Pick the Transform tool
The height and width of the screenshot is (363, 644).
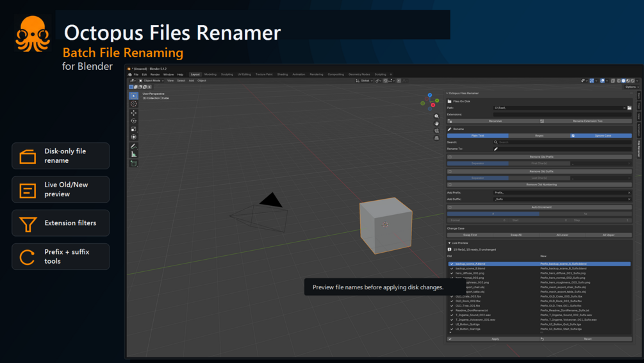coord(133,137)
